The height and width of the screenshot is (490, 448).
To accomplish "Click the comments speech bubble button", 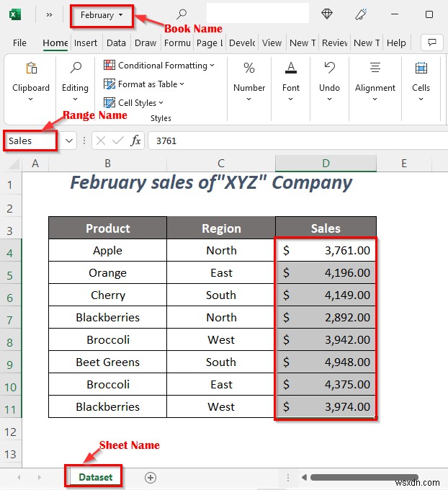I will [x=432, y=43].
